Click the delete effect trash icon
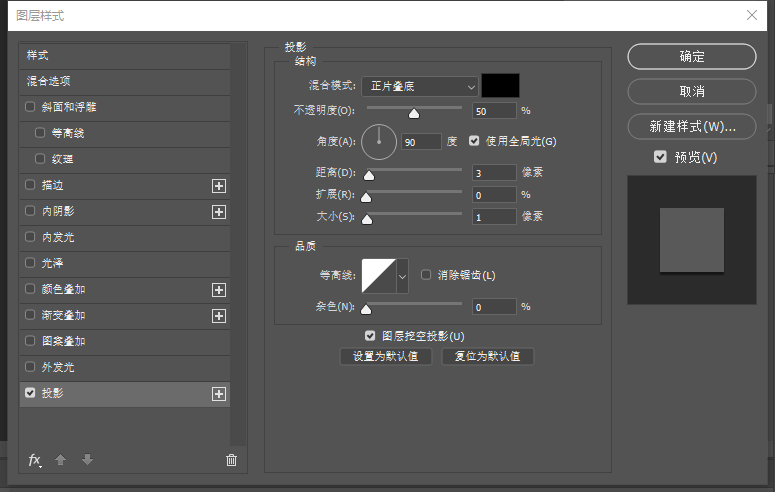This screenshot has height=492, width=775. pos(231,460)
